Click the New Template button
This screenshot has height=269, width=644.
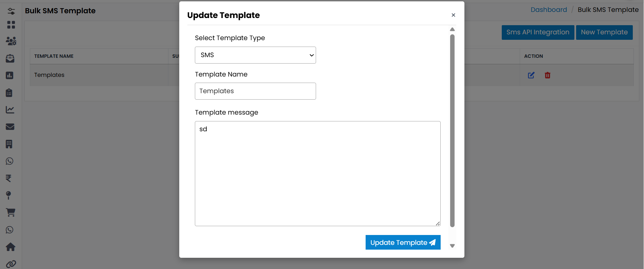tap(604, 32)
